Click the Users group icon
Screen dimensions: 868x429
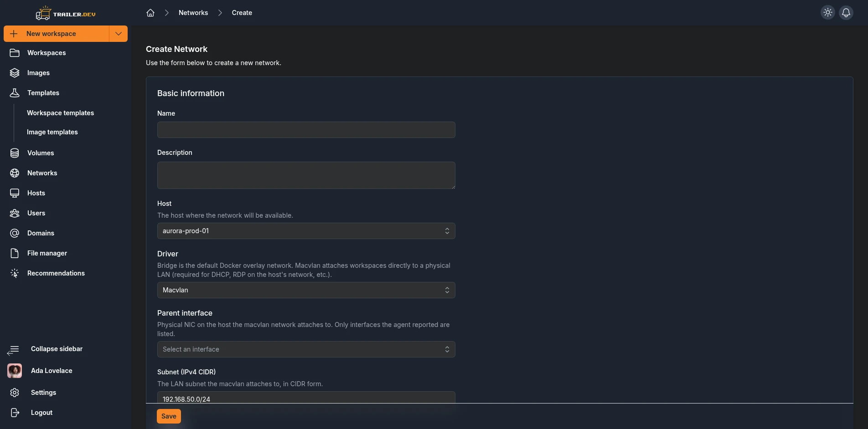(x=15, y=213)
